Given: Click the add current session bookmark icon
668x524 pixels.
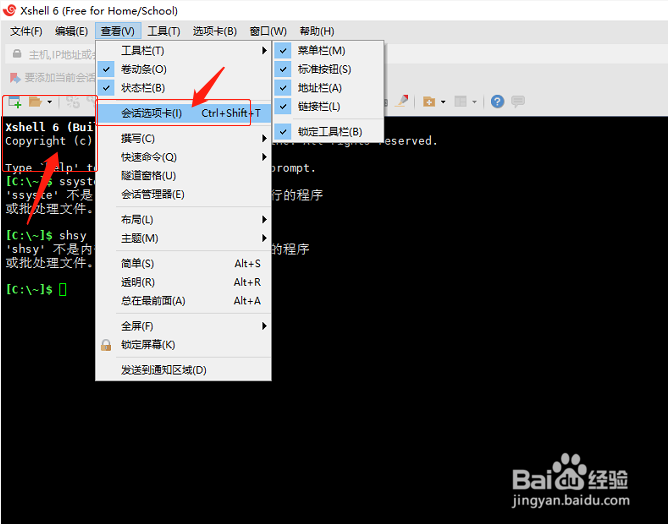Looking at the screenshot, I should [x=15, y=78].
